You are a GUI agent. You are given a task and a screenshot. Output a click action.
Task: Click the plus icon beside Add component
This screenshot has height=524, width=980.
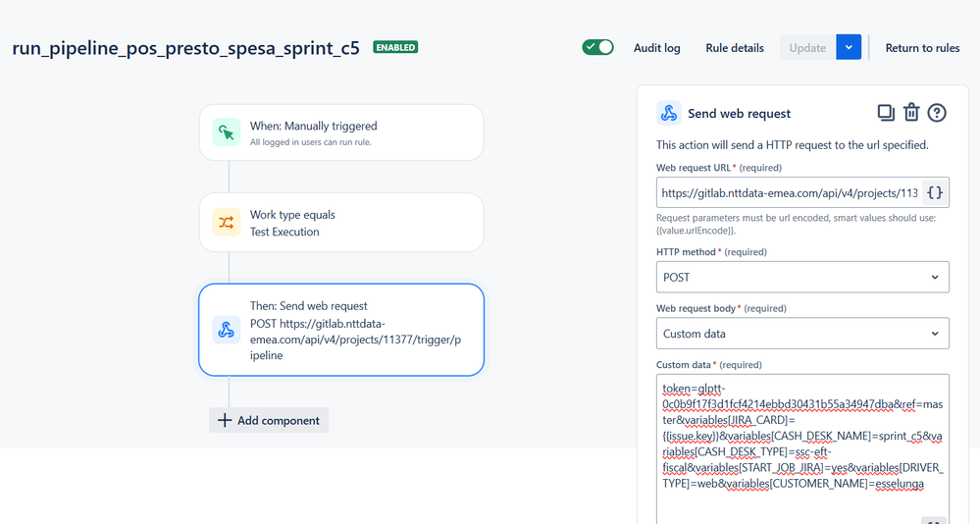point(224,420)
